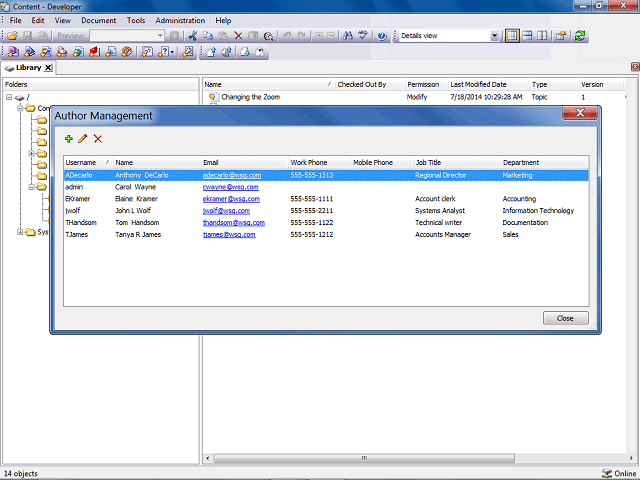Click the Check In up-arrow document icon

[x=211, y=52]
